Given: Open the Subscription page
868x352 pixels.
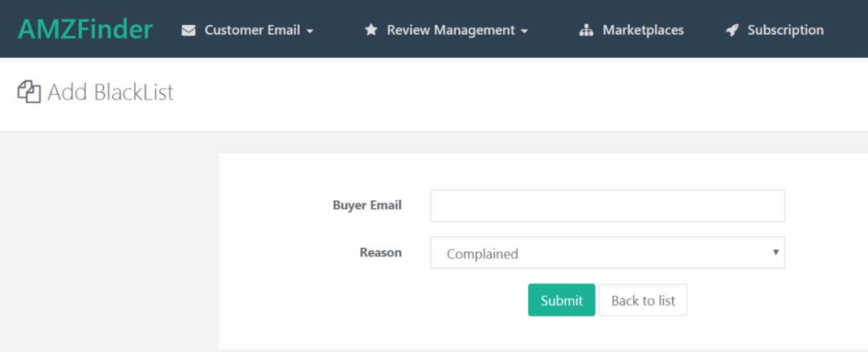Looking at the screenshot, I should click(x=784, y=30).
